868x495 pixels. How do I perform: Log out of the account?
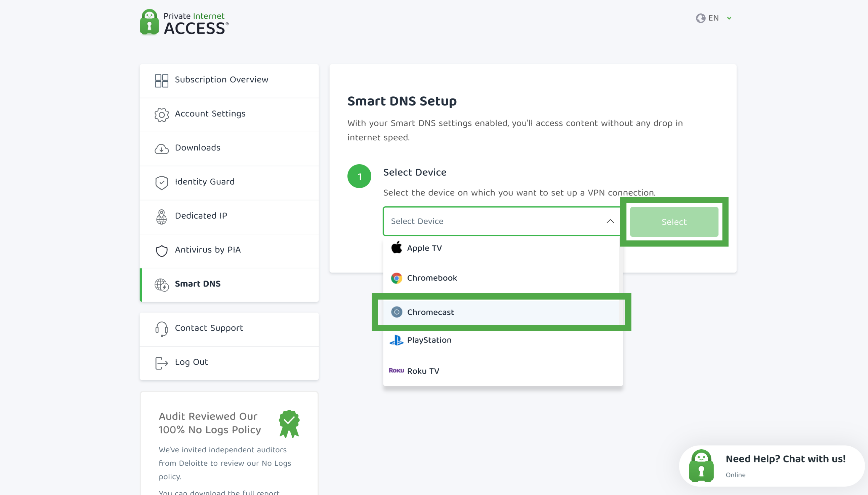click(x=229, y=363)
